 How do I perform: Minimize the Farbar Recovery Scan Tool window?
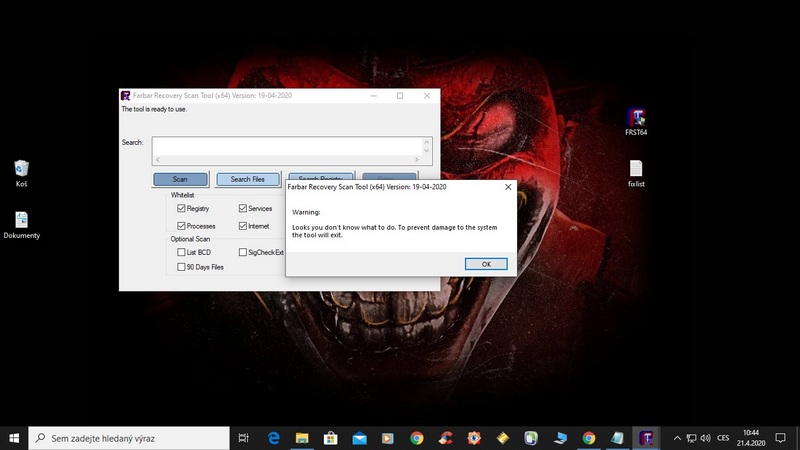coord(373,95)
